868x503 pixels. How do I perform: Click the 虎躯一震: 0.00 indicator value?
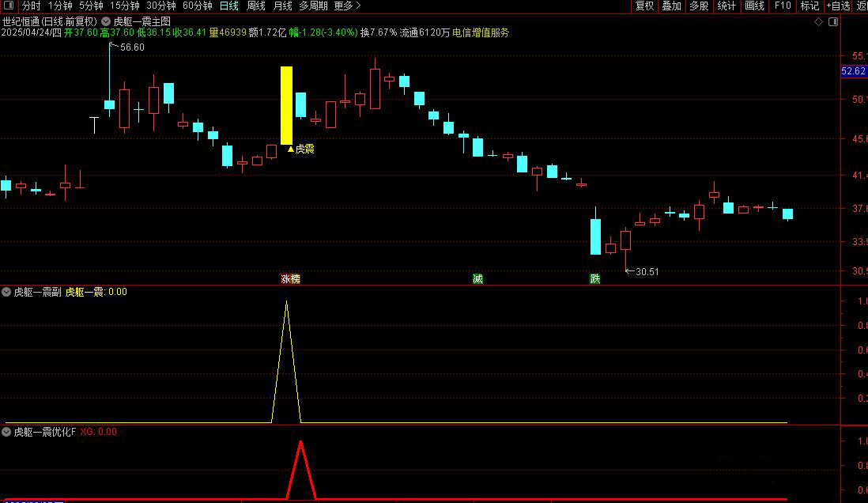click(x=96, y=292)
